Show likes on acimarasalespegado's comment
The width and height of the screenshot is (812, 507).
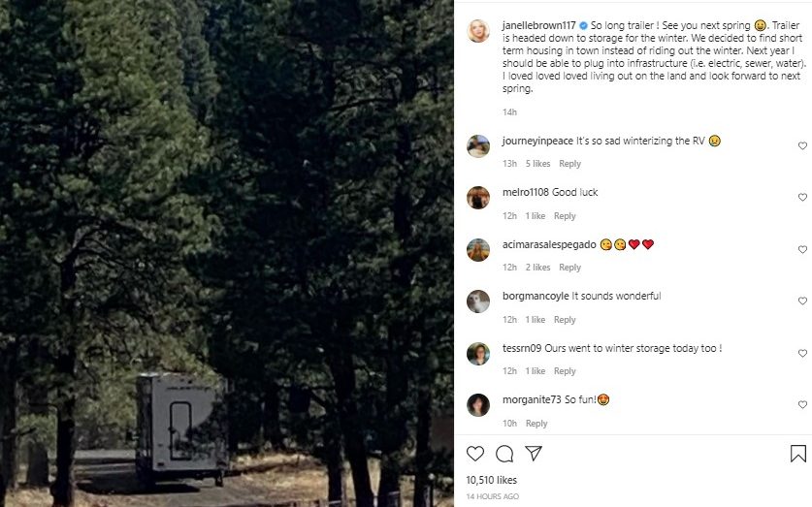538,268
